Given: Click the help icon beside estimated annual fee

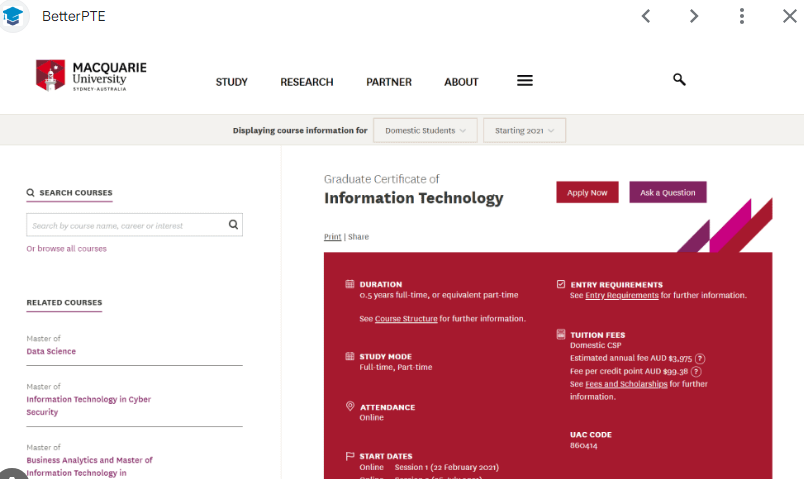Looking at the screenshot, I should [700, 358].
